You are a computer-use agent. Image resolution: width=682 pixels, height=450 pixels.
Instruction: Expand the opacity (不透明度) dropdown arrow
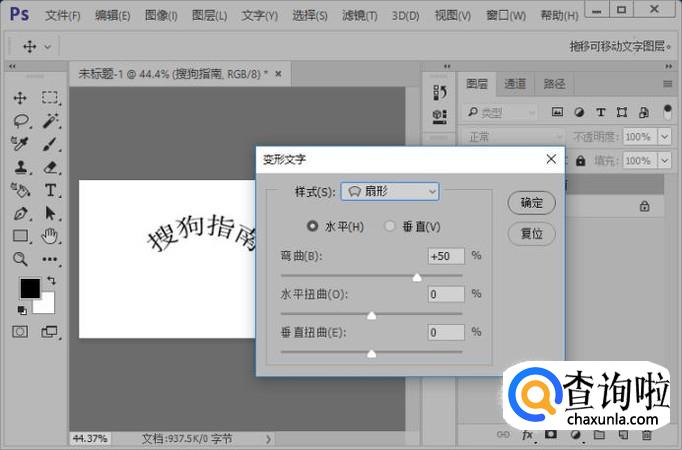665,137
